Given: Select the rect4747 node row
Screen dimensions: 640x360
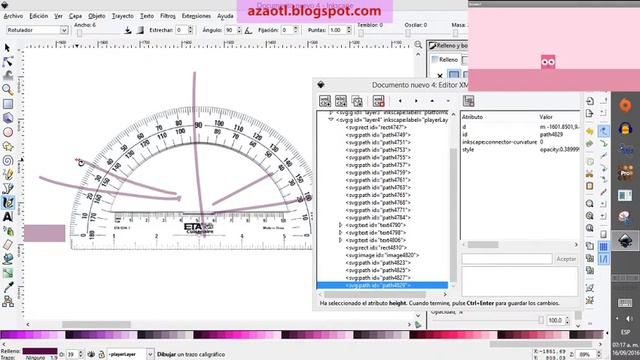Looking at the screenshot, I should click(382, 127).
